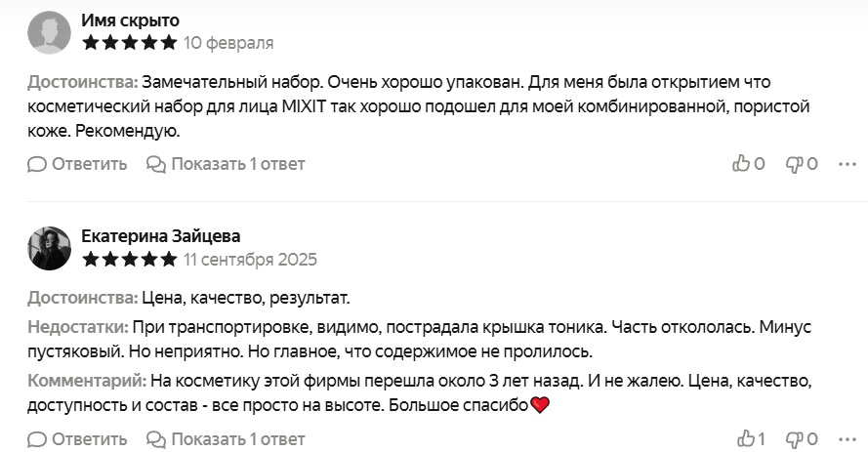Click 'Ответить' under Ekaterina Zaitseva's review

[89, 438]
